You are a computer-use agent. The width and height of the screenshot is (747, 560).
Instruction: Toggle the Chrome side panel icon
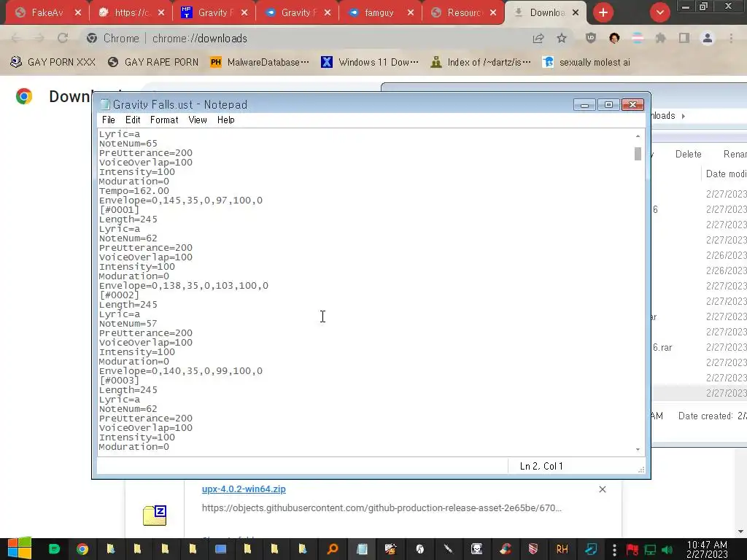pyautogui.click(x=684, y=39)
